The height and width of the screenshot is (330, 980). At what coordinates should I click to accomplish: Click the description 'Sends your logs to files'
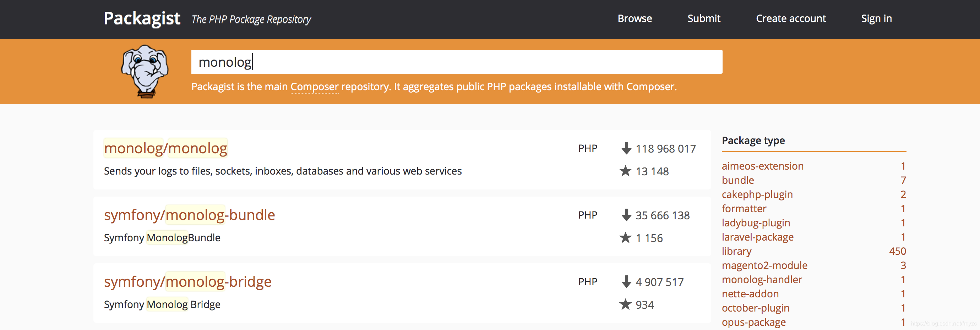[283, 171]
